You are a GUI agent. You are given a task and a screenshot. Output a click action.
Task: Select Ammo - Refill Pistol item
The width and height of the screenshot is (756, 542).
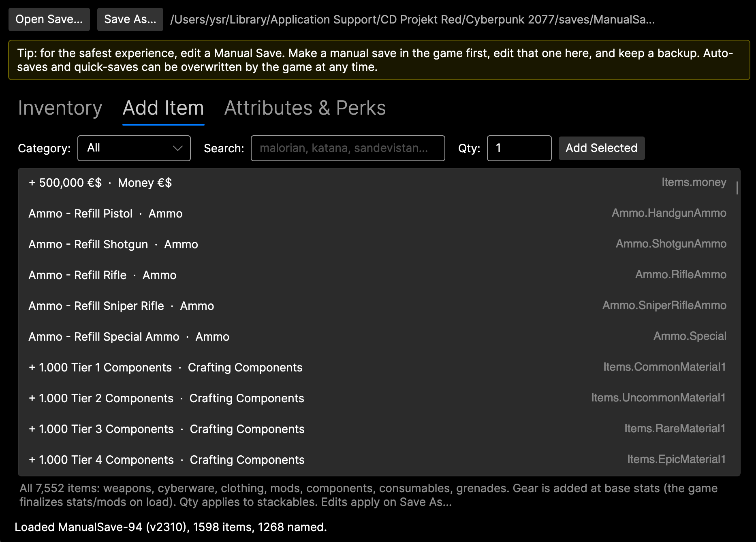tap(379, 213)
